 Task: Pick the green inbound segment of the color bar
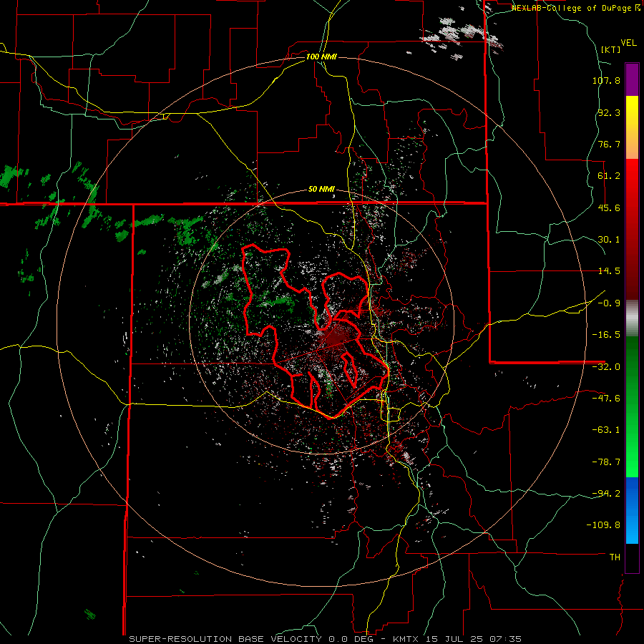click(632, 406)
